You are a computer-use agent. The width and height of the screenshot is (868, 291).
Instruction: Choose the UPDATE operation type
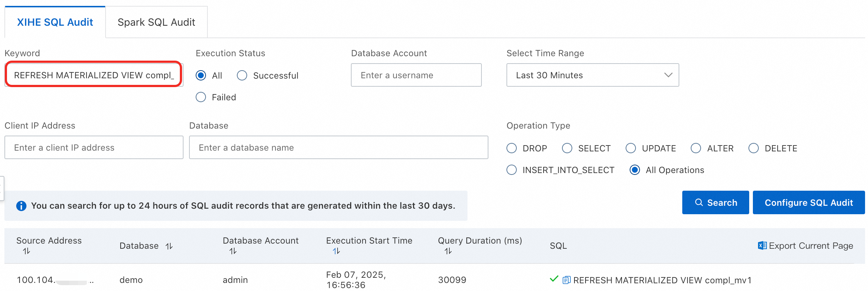coord(631,148)
